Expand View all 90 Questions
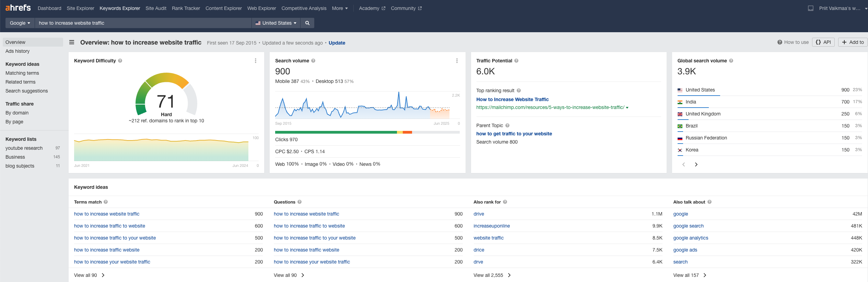The width and height of the screenshot is (868, 282). pyautogui.click(x=289, y=275)
